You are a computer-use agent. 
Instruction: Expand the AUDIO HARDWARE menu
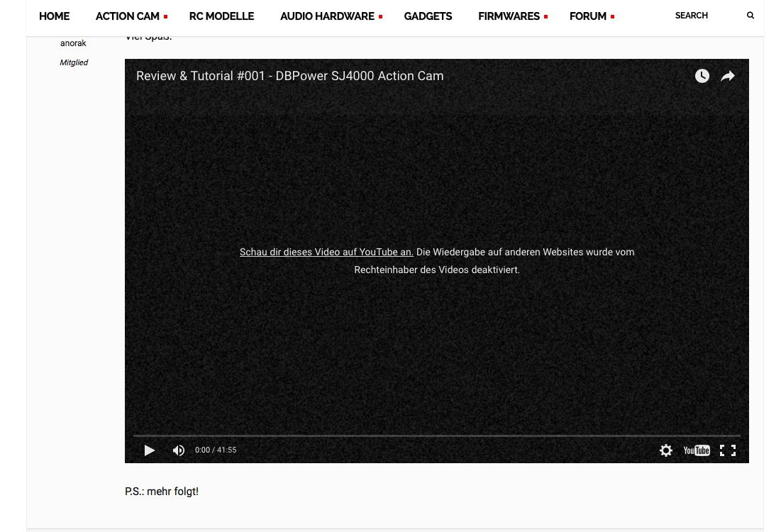[x=328, y=16]
